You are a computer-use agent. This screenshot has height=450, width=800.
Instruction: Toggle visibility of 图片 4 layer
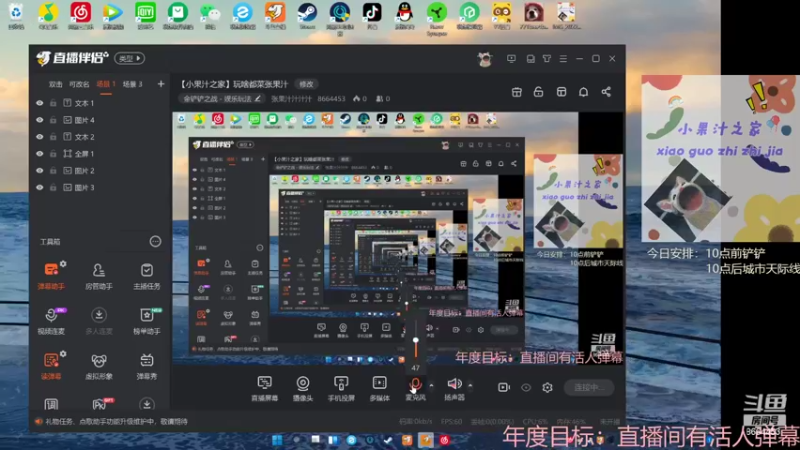40,120
